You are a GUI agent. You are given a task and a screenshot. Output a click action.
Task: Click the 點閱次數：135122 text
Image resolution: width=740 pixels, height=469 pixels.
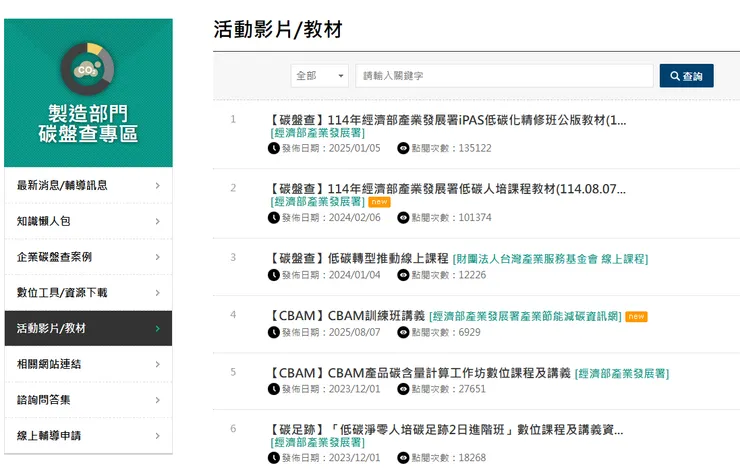451,148
